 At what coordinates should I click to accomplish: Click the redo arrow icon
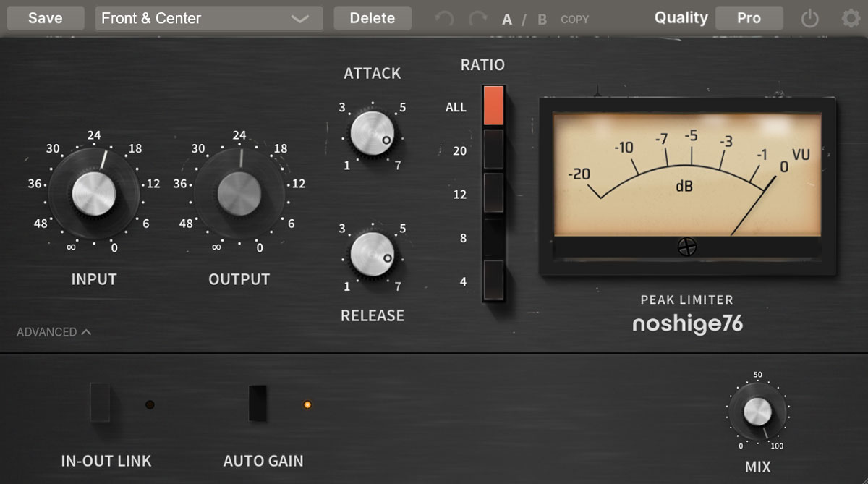point(477,19)
